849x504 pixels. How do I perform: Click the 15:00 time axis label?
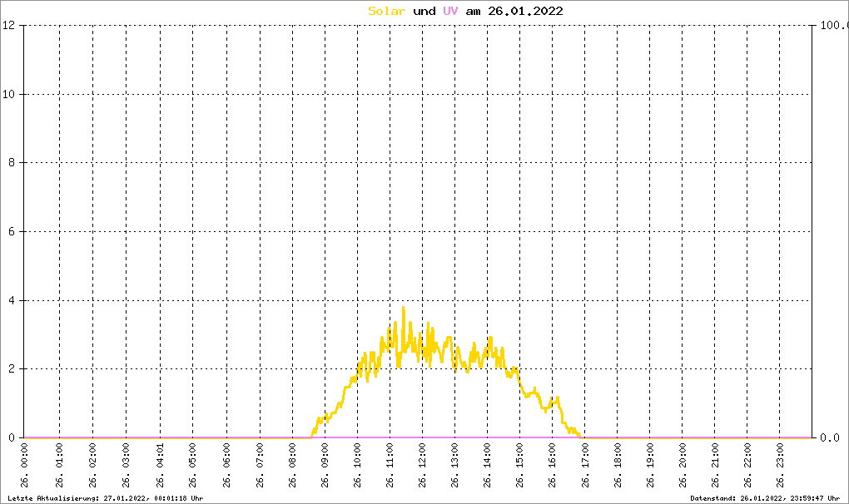click(519, 466)
